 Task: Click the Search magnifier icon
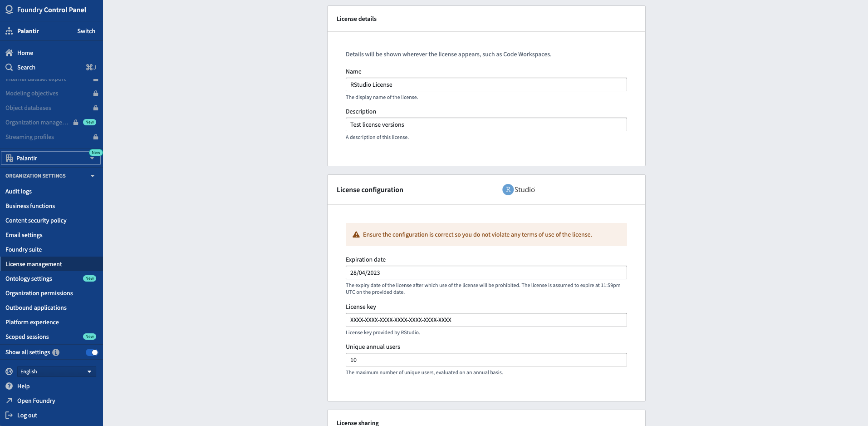click(9, 67)
